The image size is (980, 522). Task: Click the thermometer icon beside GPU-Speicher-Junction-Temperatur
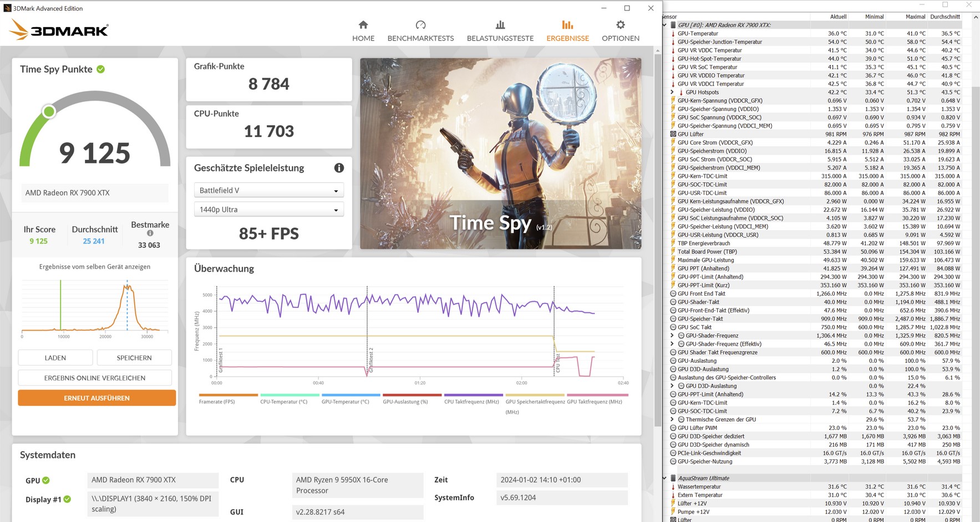673,42
